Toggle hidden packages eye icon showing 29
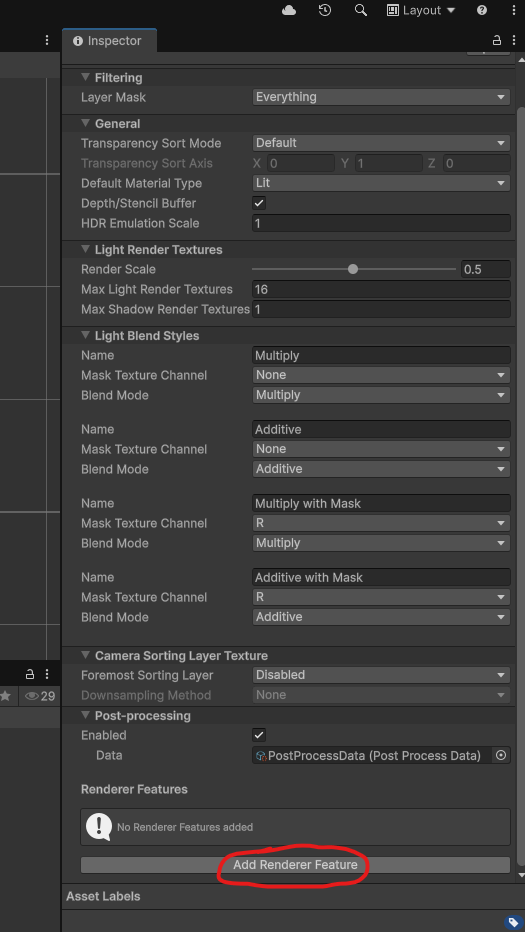525x932 pixels. [40, 696]
